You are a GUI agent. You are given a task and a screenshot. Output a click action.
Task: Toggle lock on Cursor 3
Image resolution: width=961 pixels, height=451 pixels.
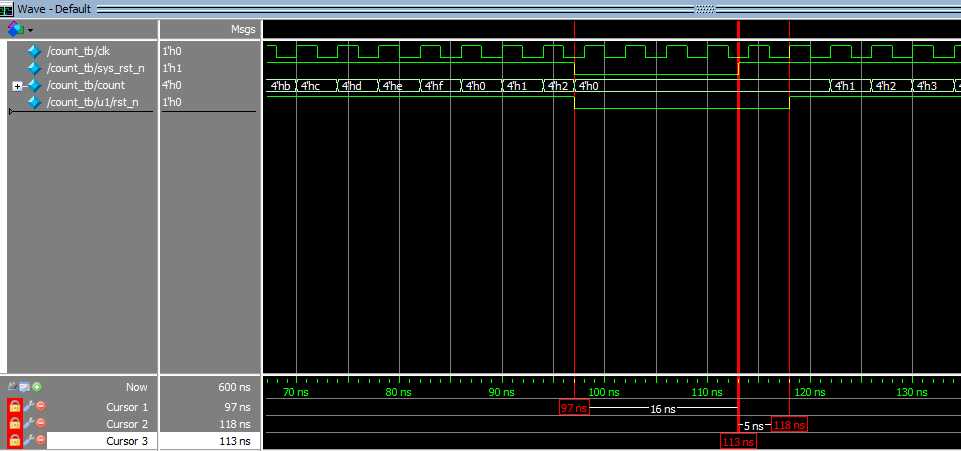[15, 441]
